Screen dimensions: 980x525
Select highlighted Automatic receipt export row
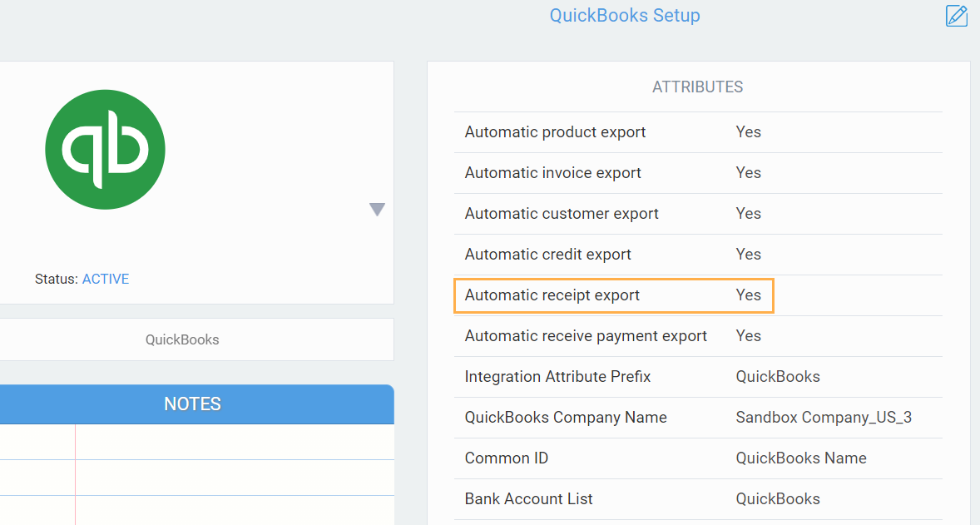(614, 295)
